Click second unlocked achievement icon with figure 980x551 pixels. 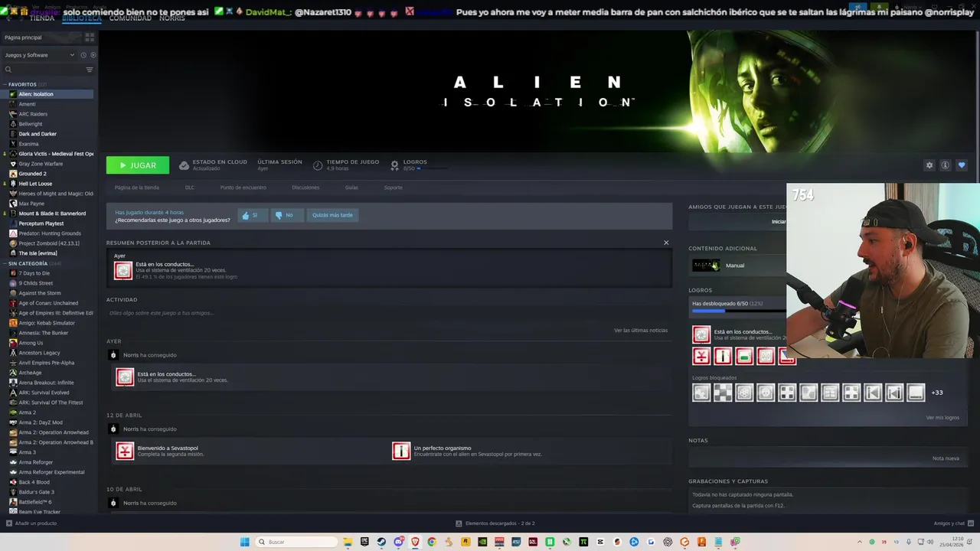(x=723, y=356)
